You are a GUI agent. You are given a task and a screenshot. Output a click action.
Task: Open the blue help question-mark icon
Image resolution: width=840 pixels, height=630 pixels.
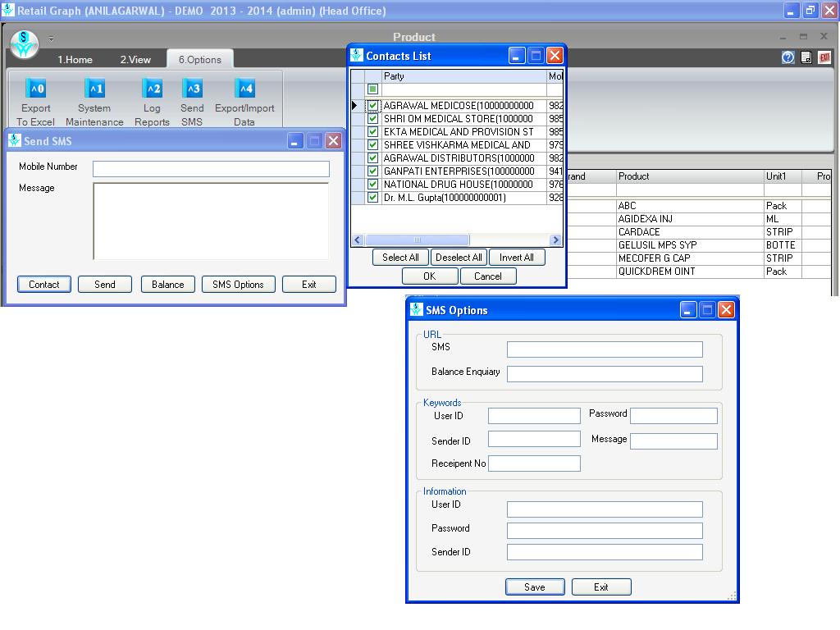[x=787, y=57]
